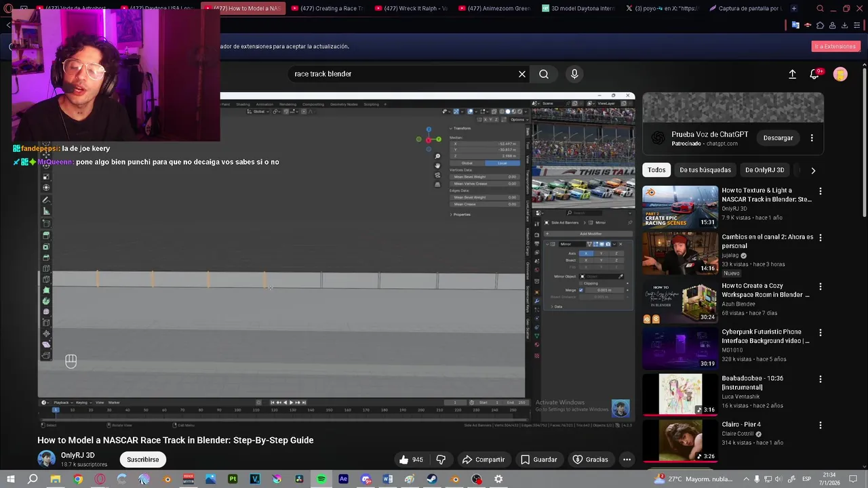Open Beabadoobee 10:36 video thumbnail
Screen dimensions: 868x488
click(680, 394)
